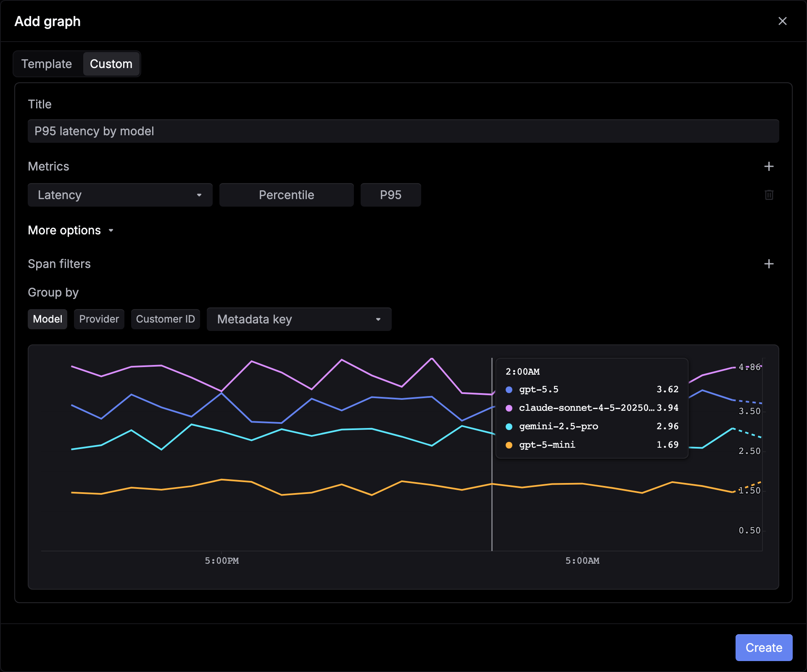Toggle Group by Provider
This screenshot has height=672, width=807.
99,319
